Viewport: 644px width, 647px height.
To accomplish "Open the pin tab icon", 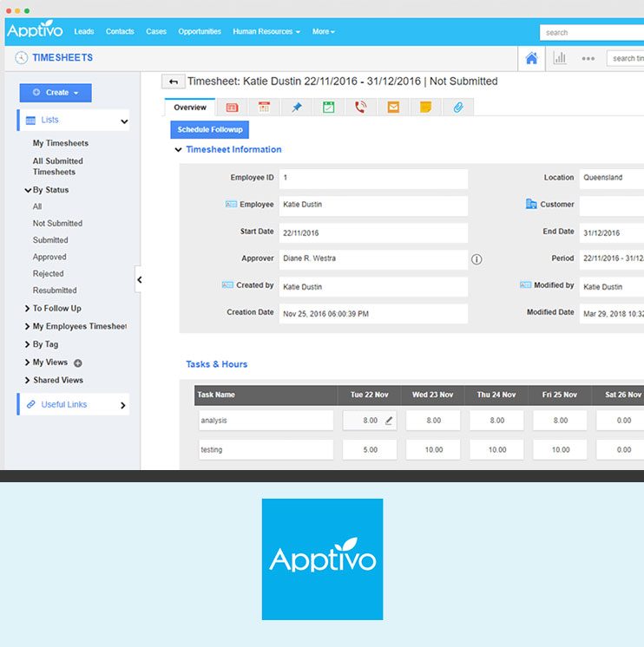I will point(297,108).
